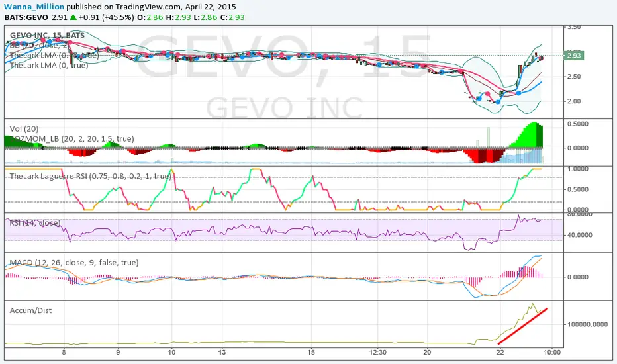Click the date 8 on time axis

click(x=64, y=352)
